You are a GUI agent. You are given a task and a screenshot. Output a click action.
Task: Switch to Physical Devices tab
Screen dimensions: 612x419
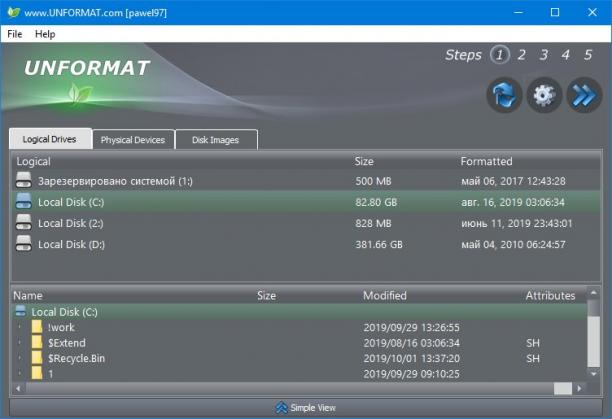[133, 140]
